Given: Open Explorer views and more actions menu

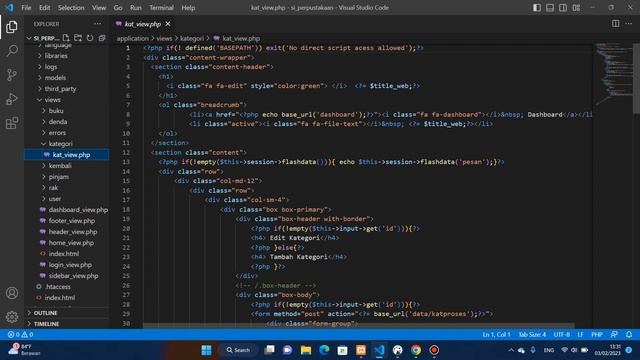Looking at the screenshot, I should 97,24.
